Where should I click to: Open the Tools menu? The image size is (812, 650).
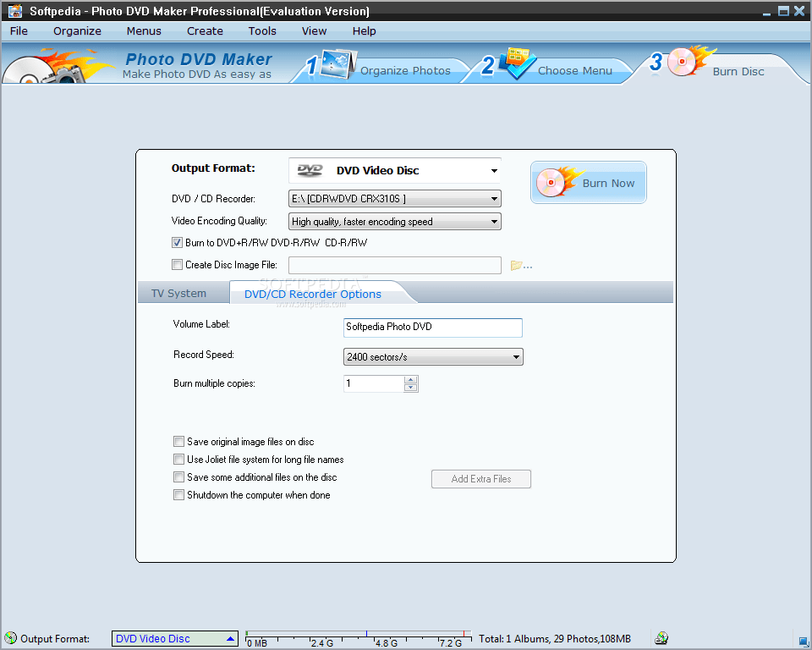coord(262,31)
